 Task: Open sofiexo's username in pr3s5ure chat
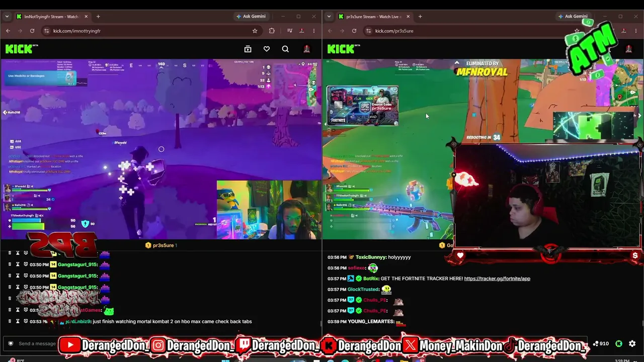356,268
